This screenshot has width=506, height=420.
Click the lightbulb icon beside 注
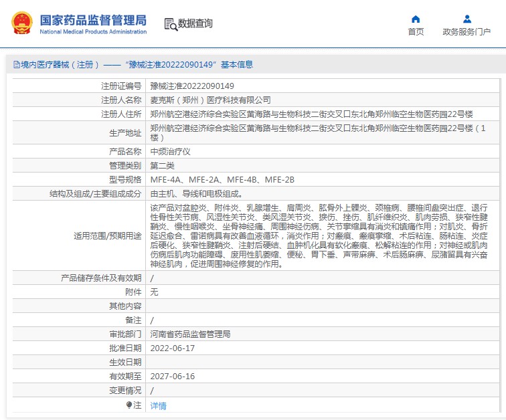pos(129,405)
